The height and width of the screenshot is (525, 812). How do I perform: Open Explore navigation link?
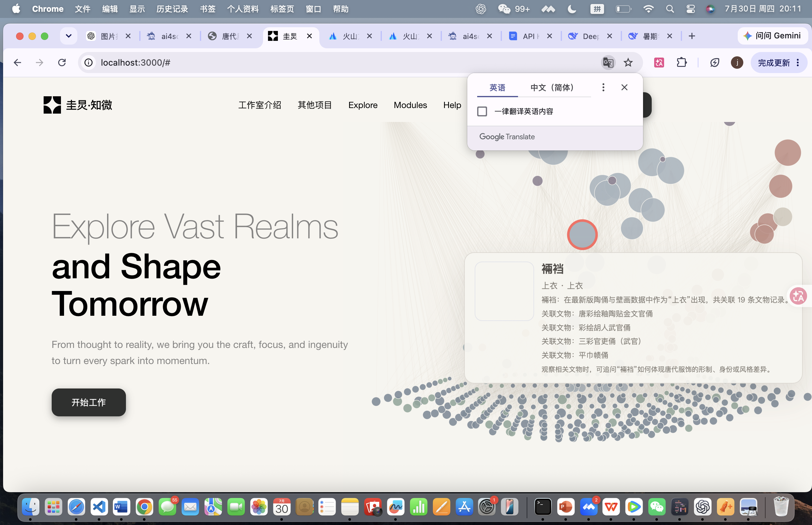363,105
